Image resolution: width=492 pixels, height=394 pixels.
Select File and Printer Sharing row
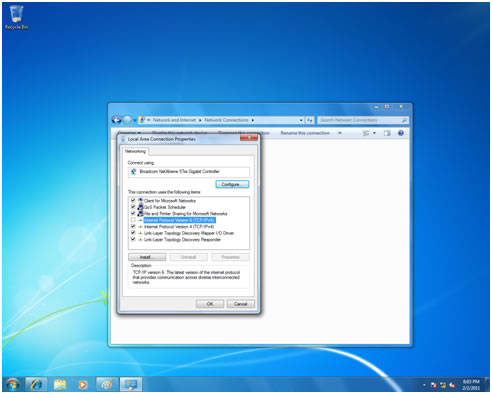(185, 214)
